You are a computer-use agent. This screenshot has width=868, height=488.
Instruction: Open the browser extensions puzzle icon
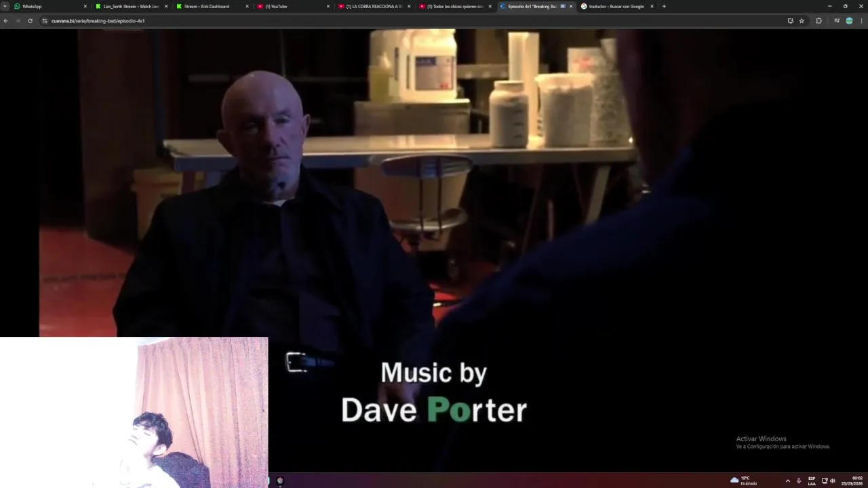point(818,21)
